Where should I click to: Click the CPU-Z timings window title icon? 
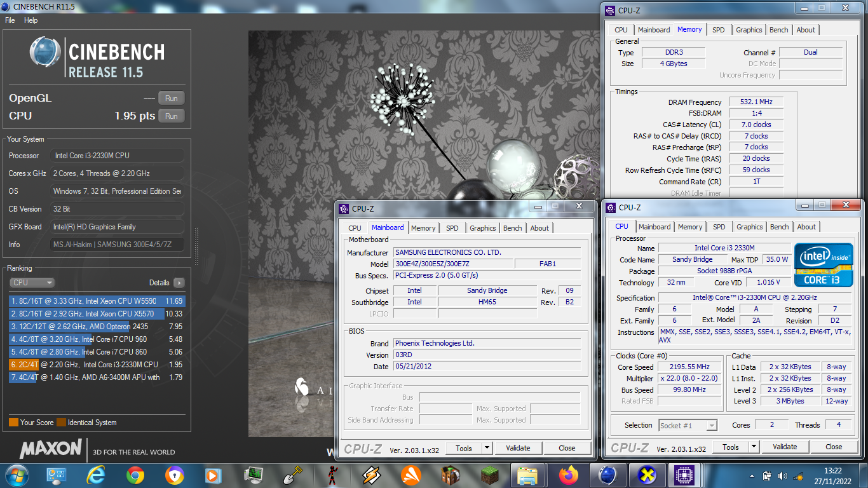(610, 10)
